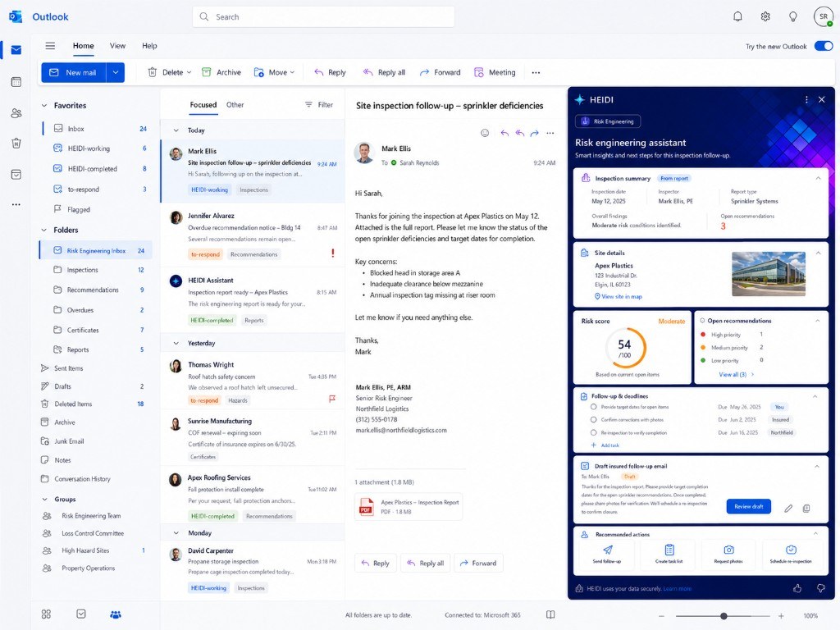Open the immersive reader book icon in status bar
This screenshot has height=630, width=840.
point(550,614)
